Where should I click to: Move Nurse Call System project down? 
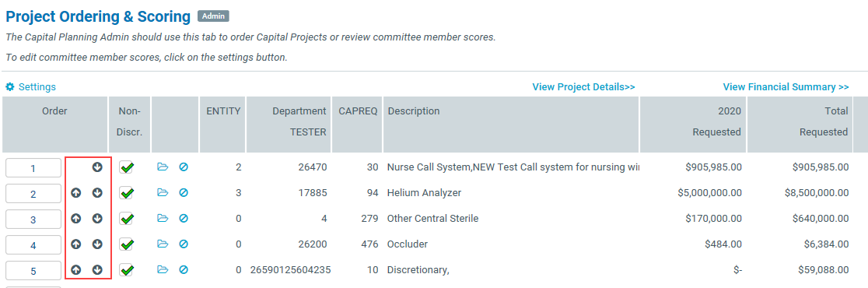point(97,167)
